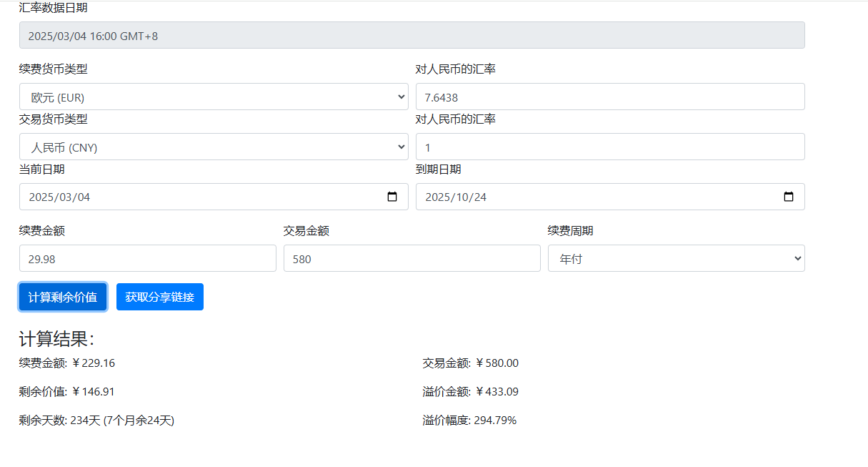Open the calendar icon for 当前日期
Image resolution: width=868 pixels, height=467 pixels.
(x=392, y=197)
